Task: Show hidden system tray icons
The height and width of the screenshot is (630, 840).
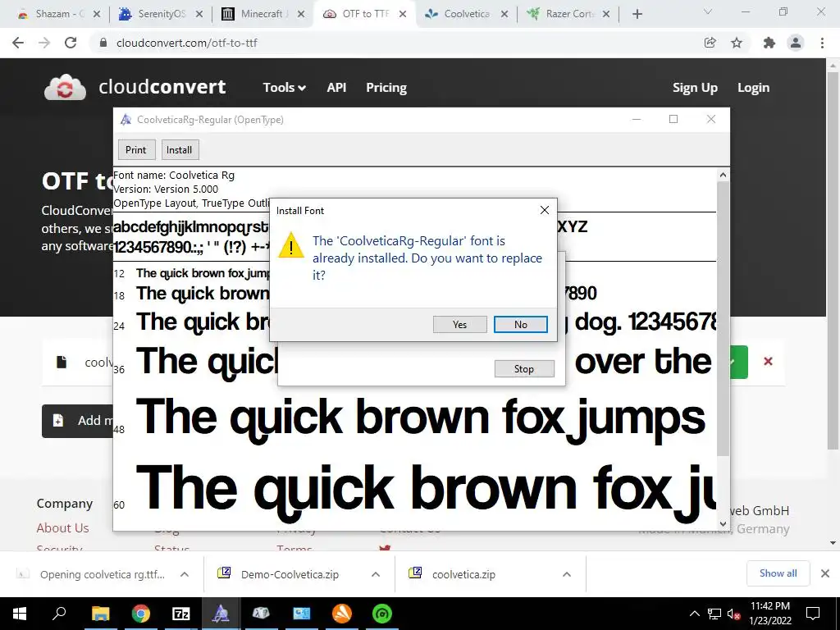Action: tap(694, 614)
